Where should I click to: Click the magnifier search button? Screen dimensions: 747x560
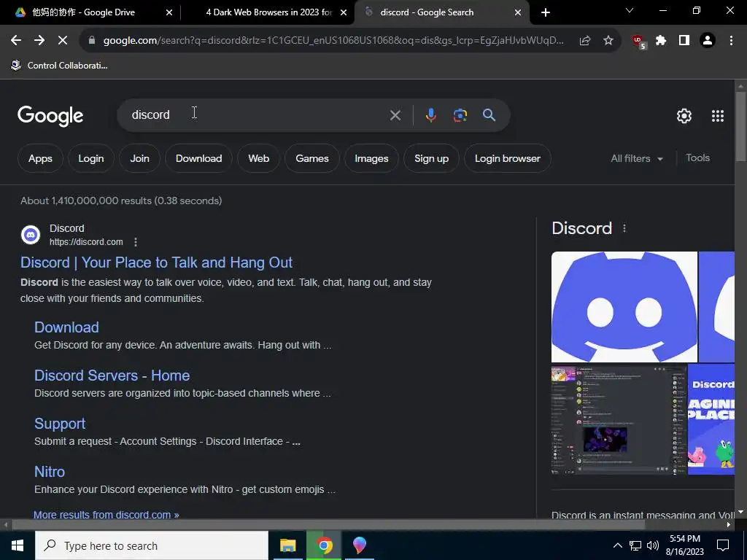489,115
